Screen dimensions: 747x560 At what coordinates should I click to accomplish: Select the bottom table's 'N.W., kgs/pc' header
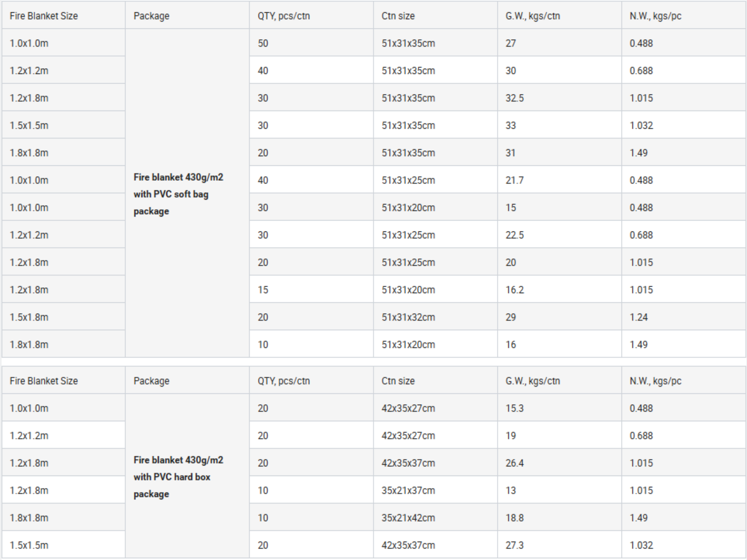pyautogui.click(x=655, y=381)
